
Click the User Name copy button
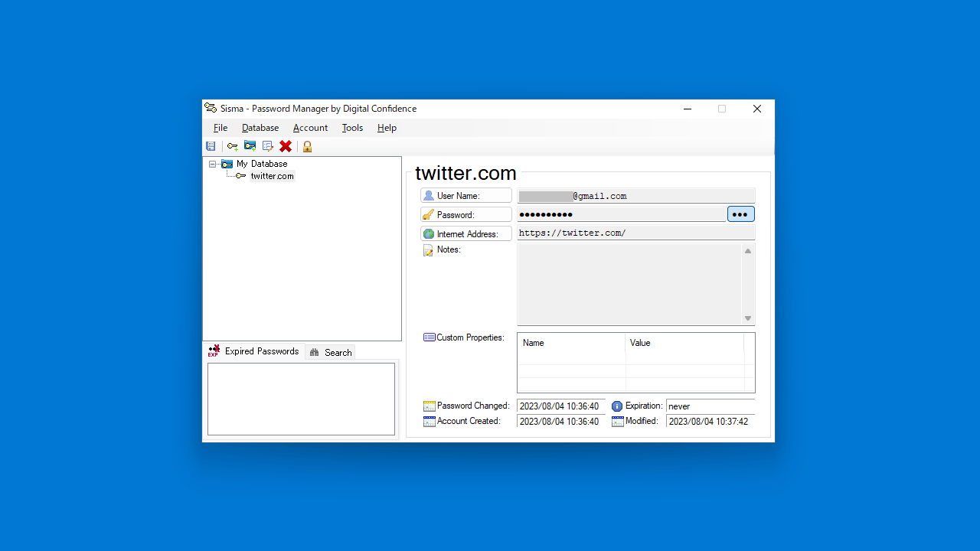pyautogui.click(x=466, y=196)
